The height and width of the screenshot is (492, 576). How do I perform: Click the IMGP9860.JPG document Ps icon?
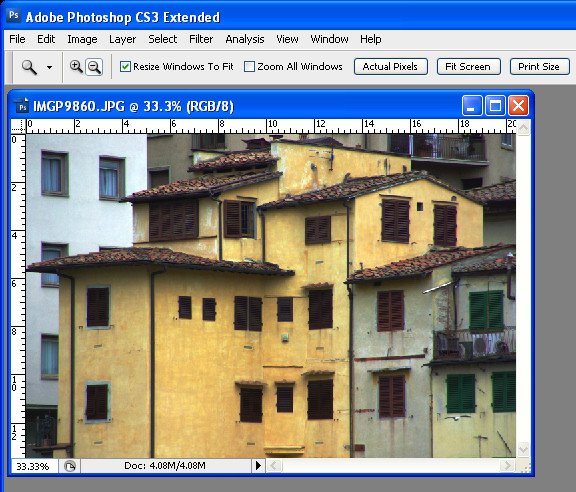point(22,106)
